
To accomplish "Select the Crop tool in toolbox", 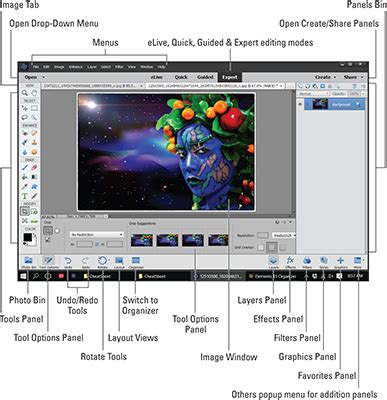I will 25,211.
